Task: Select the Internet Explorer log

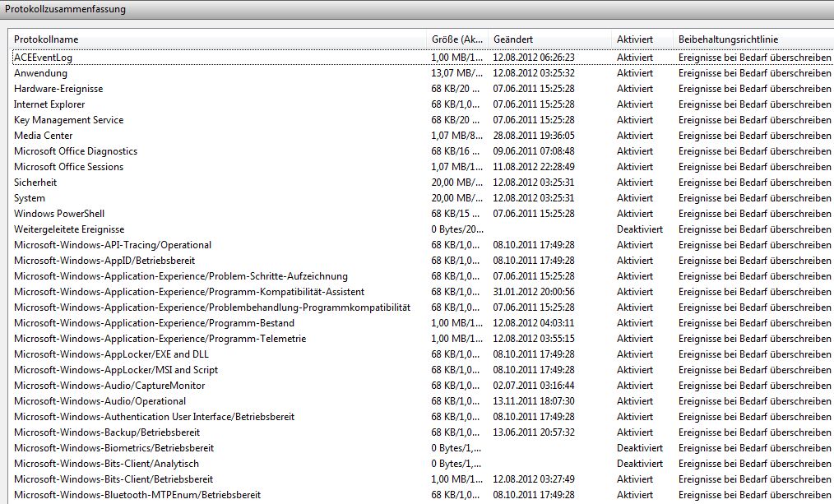Action: click(423, 104)
